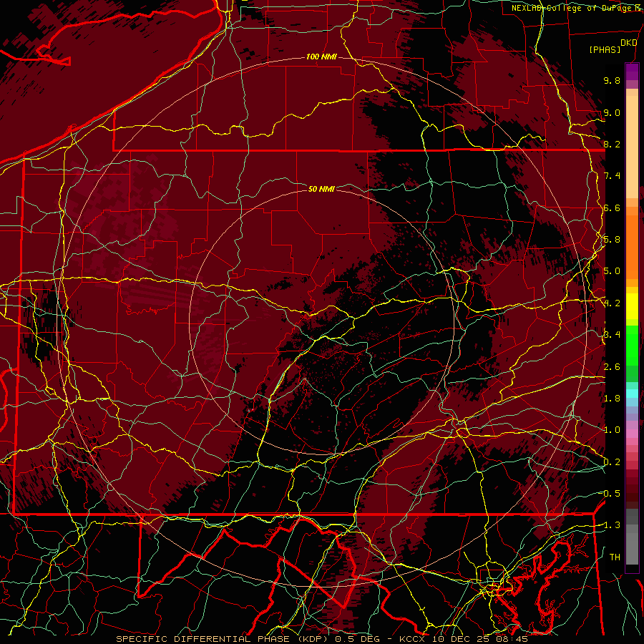Click the bright green color bar segment
644x644 pixels.
pos(632,344)
